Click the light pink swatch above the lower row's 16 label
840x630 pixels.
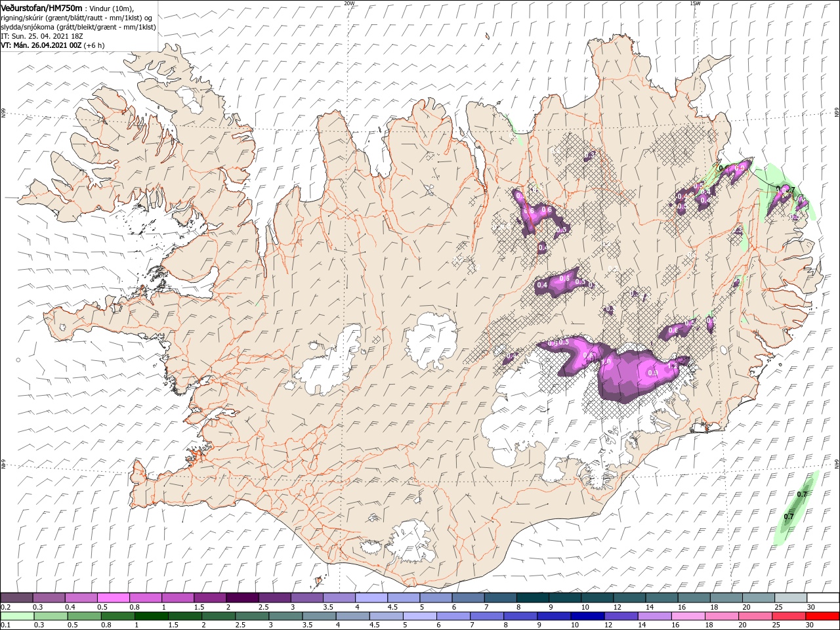(688, 616)
